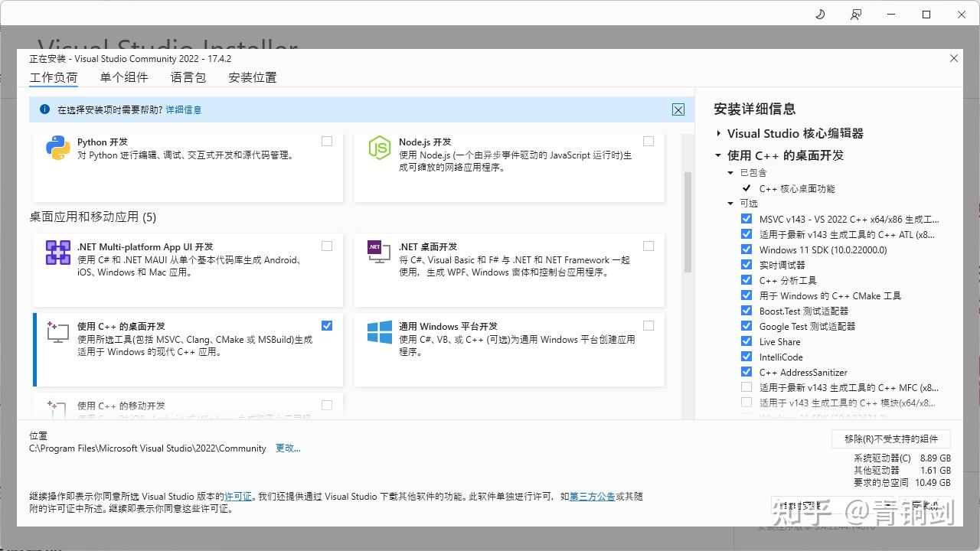
Task: Check the .NET Multi-platform App UI 开发 box
Action: pos(327,246)
